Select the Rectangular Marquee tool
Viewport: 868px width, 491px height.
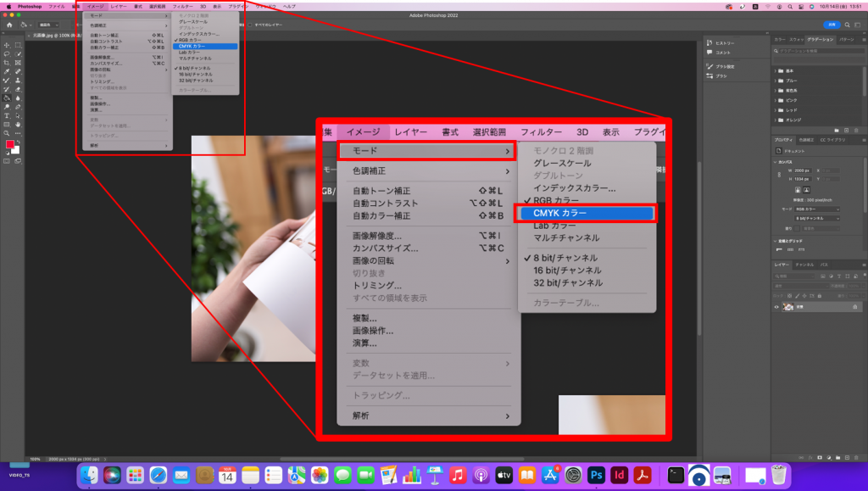coord(18,45)
